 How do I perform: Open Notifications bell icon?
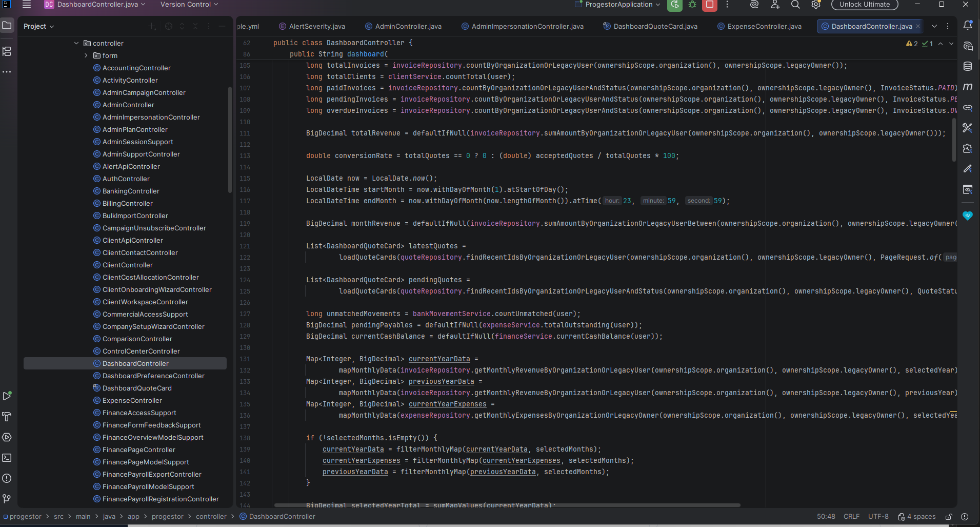point(968,25)
